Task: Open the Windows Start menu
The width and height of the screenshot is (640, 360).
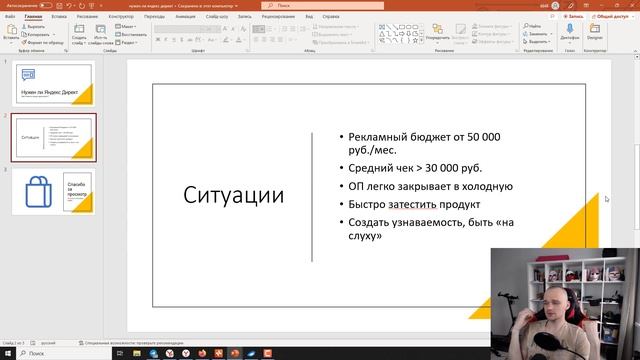Action: (7, 353)
